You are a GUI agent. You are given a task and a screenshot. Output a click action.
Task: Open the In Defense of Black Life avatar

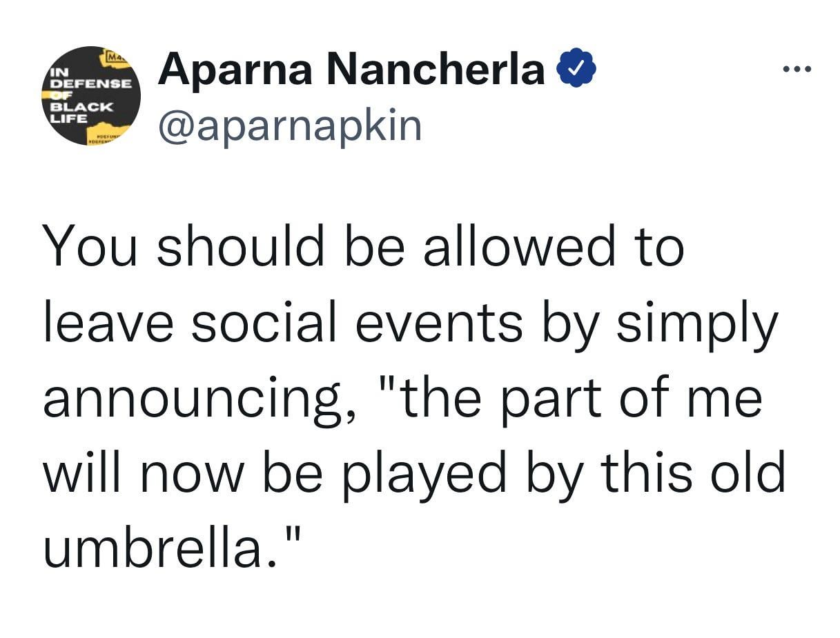point(90,96)
